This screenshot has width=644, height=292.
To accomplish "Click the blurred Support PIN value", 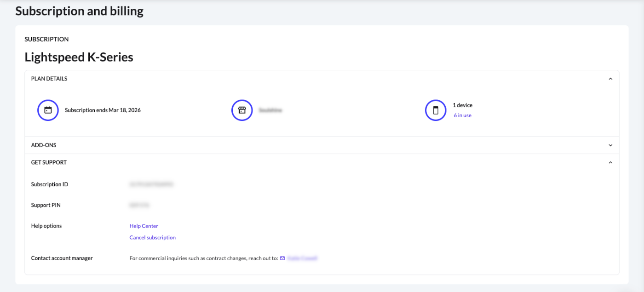I will click(x=139, y=205).
